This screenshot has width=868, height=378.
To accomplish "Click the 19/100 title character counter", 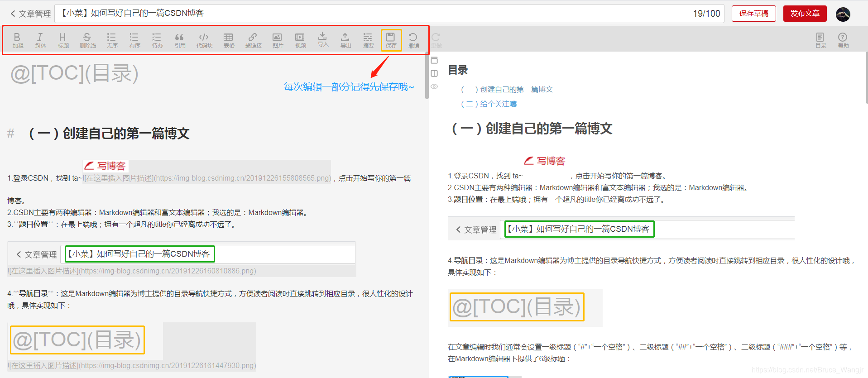I will click(706, 14).
